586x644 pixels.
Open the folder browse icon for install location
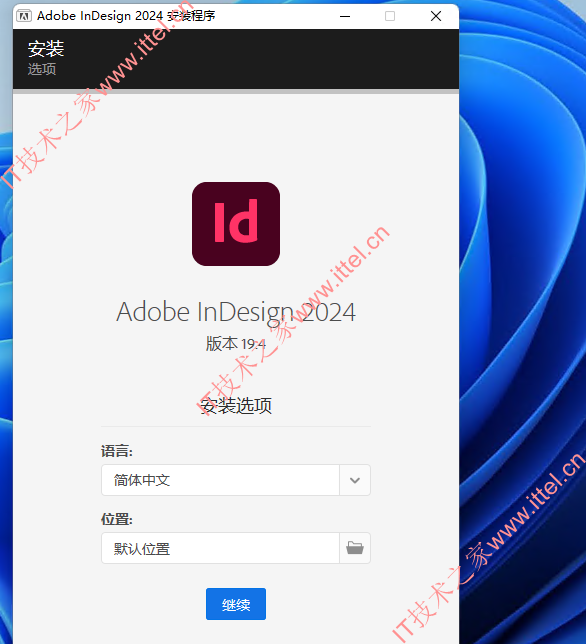tap(355, 548)
